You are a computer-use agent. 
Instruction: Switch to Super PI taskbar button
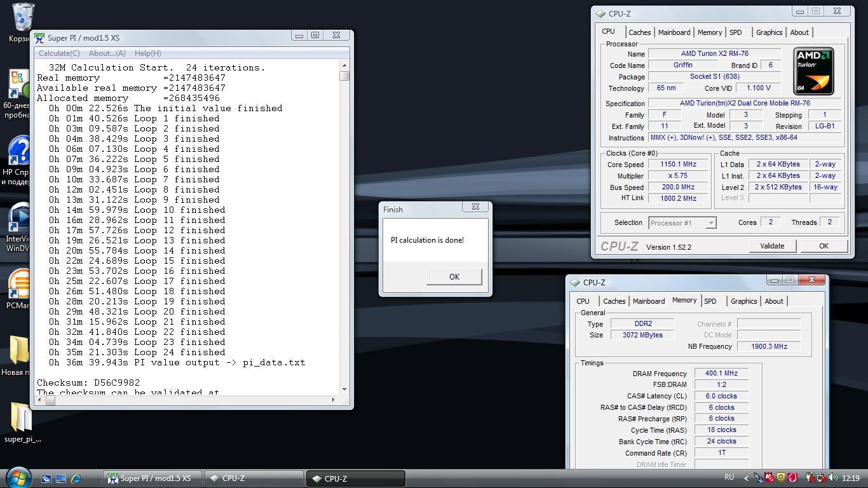152,478
